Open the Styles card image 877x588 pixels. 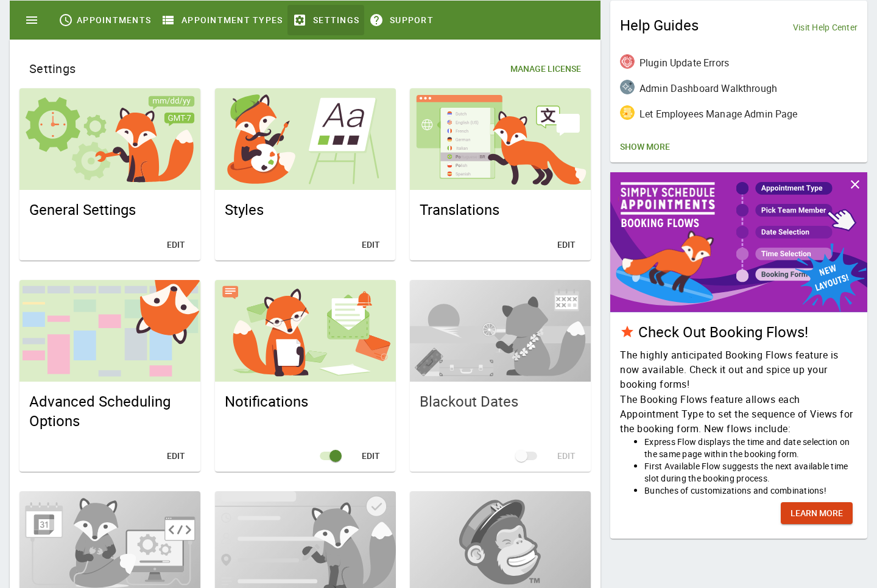pyautogui.click(x=305, y=139)
